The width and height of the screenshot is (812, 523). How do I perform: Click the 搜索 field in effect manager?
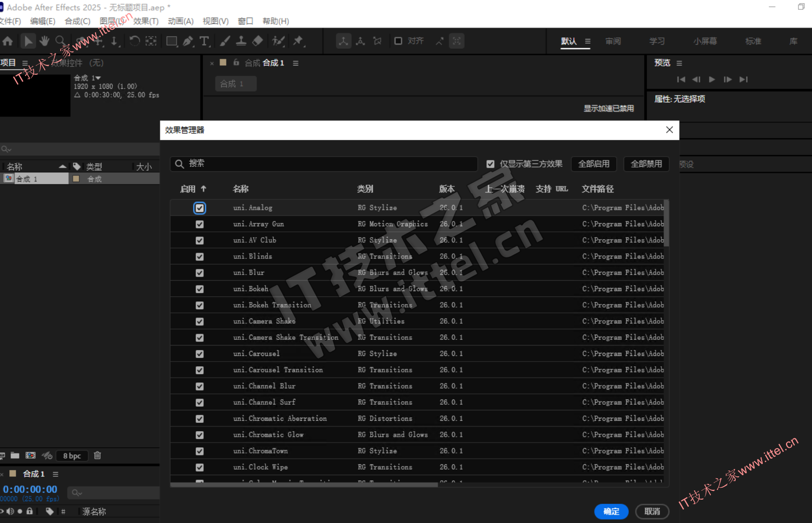(x=327, y=164)
